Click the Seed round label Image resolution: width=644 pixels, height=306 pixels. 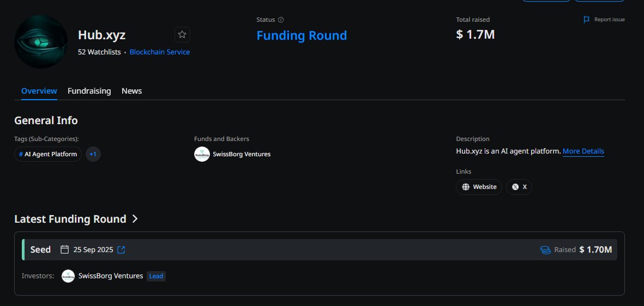(41, 249)
